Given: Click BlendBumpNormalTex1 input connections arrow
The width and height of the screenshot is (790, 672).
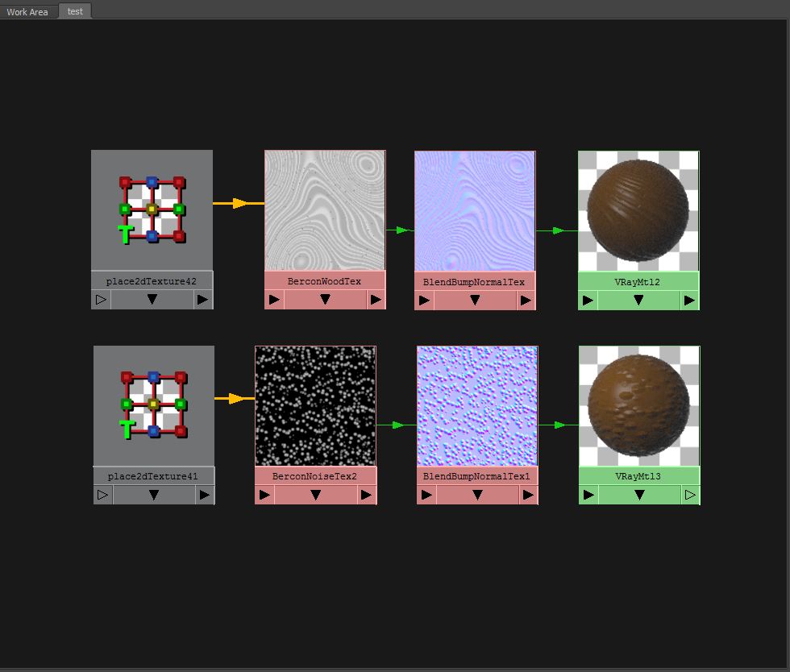Looking at the screenshot, I should (426, 495).
